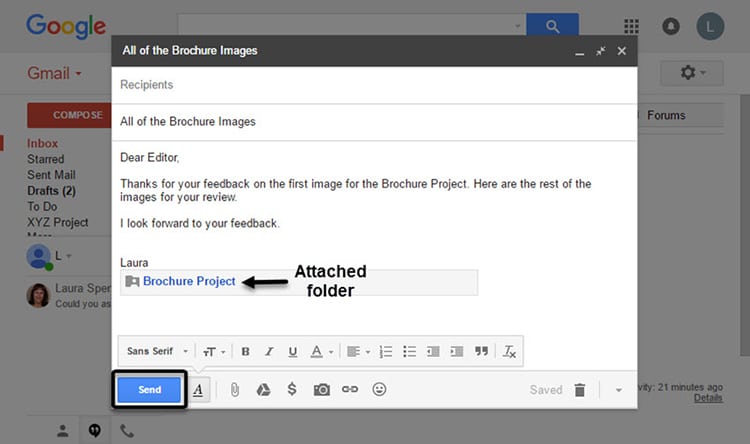The height and width of the screenshot is (444, 750).
Task: Open the account avatar L
Action: pyautogui.click(x=710, y=26)
